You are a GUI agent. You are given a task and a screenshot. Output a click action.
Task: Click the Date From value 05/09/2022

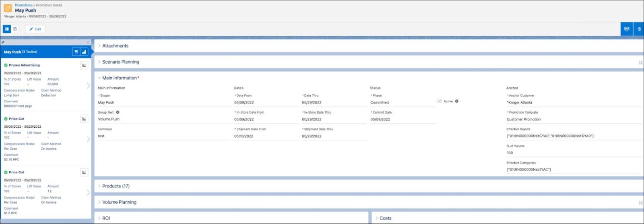click(x=244, y=102)
